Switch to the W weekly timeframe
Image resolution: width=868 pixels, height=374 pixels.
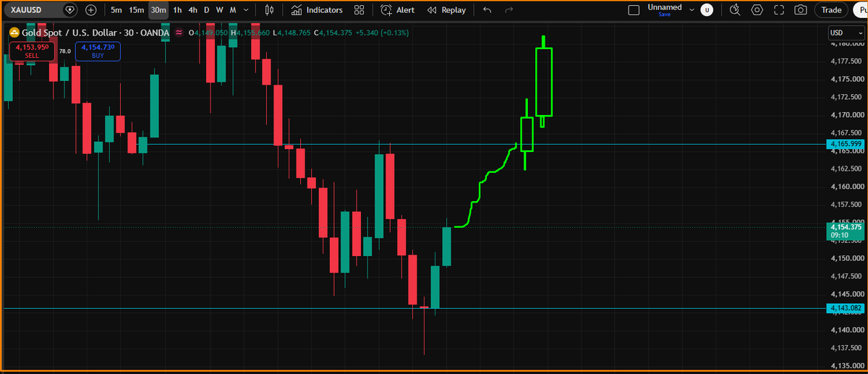point(219,10)
